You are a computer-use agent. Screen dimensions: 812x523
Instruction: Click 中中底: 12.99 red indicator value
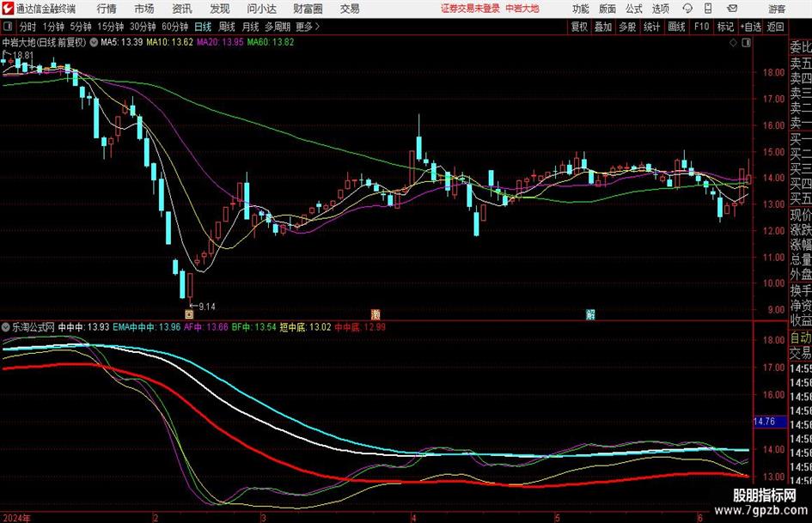360,327
